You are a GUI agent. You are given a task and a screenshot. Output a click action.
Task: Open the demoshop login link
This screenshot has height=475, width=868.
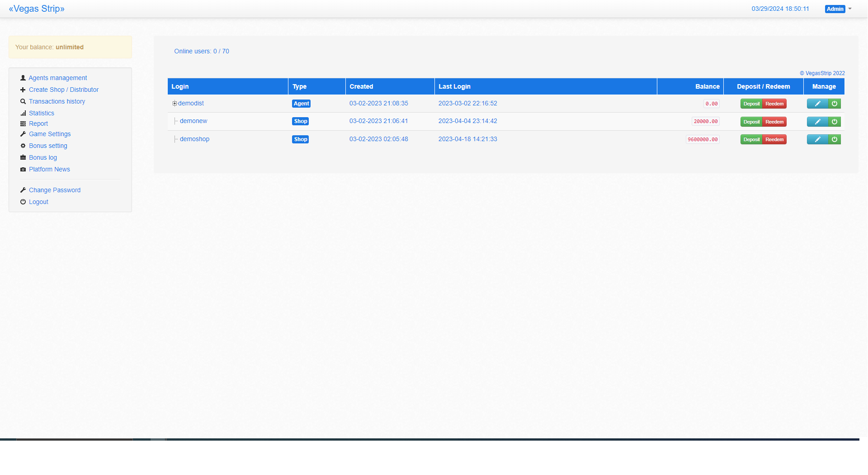[194, 139]
